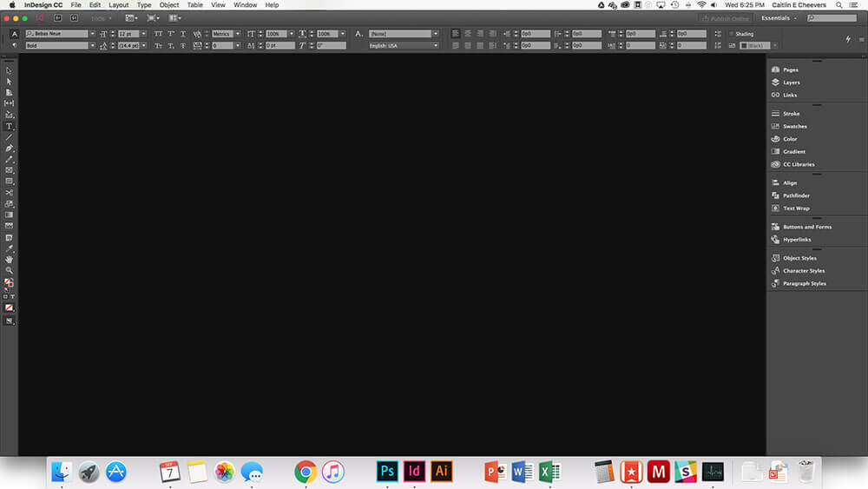Screen dimensions: 868x489
Task: Select the Page tool
Action: (x=9, y=92)
